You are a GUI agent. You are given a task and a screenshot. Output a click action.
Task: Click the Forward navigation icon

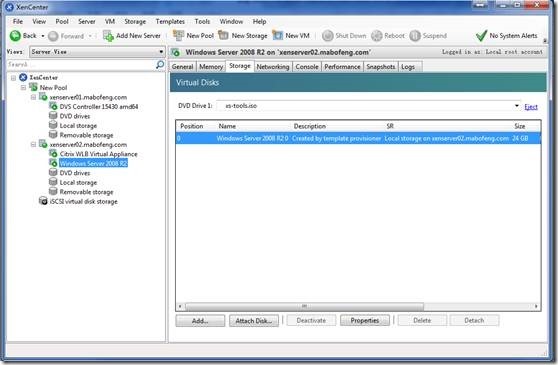coord(53,36)
